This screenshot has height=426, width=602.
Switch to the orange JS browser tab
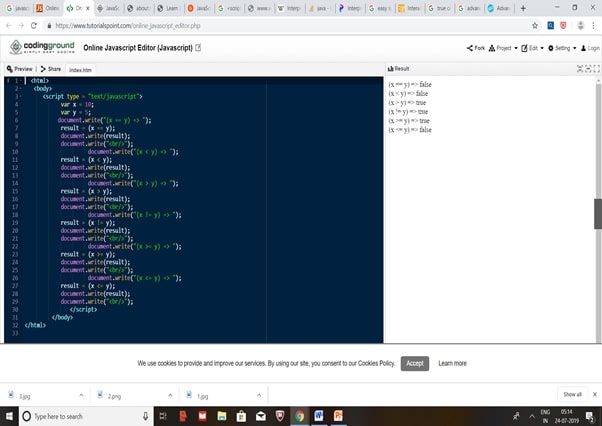coord(48,8)
